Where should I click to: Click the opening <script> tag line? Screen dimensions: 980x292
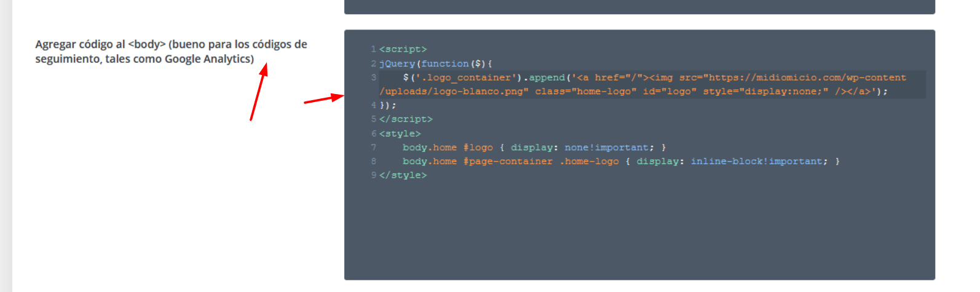click(x=403, y=49)
